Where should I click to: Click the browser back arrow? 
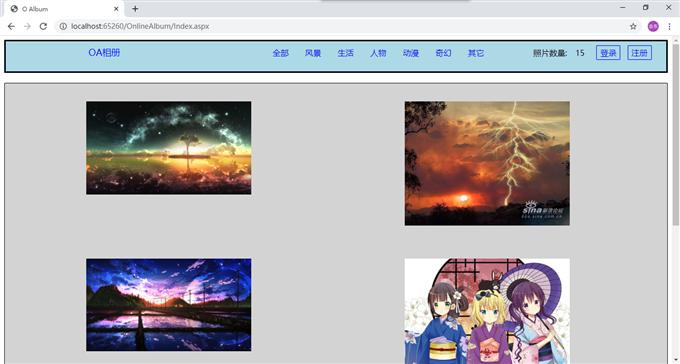point(11,26)
